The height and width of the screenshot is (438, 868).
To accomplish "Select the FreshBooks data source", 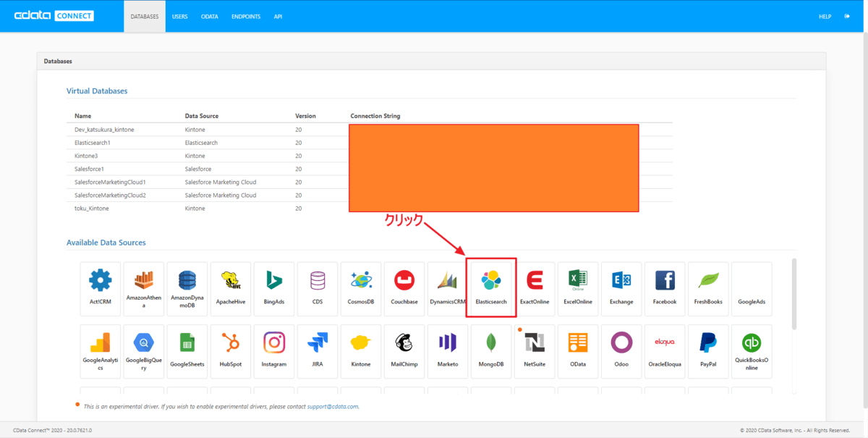I will (x=708, y=289).
